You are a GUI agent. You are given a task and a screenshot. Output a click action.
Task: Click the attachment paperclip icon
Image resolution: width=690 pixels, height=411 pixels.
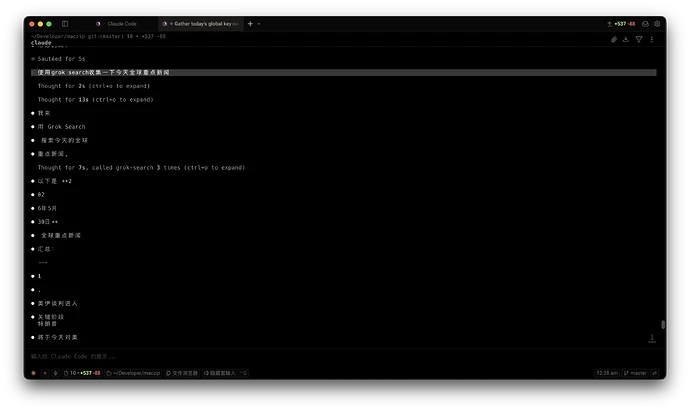[614, 40]
